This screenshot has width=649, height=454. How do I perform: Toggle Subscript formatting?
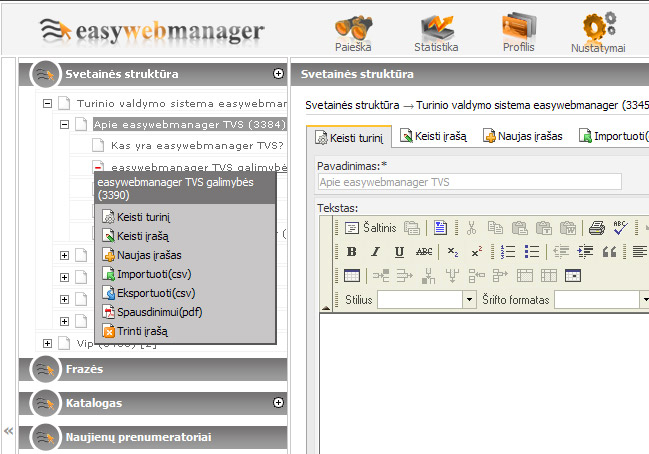click(x=453, y=252)
